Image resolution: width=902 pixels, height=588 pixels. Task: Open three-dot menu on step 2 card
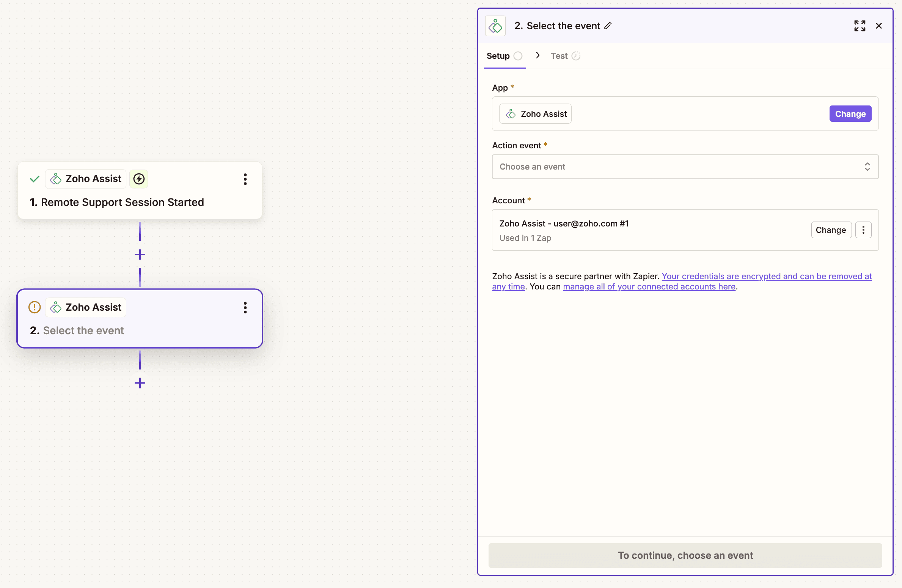point(245,308)
